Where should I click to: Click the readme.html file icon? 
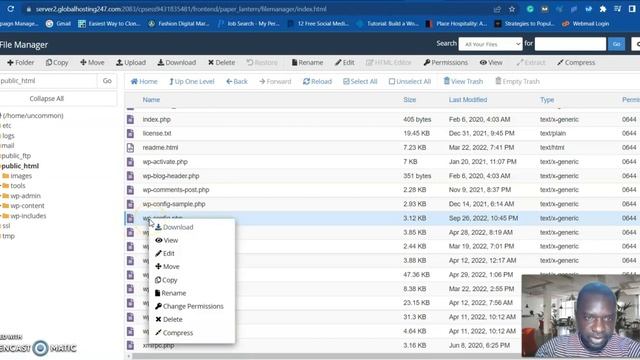pos(130,148)
